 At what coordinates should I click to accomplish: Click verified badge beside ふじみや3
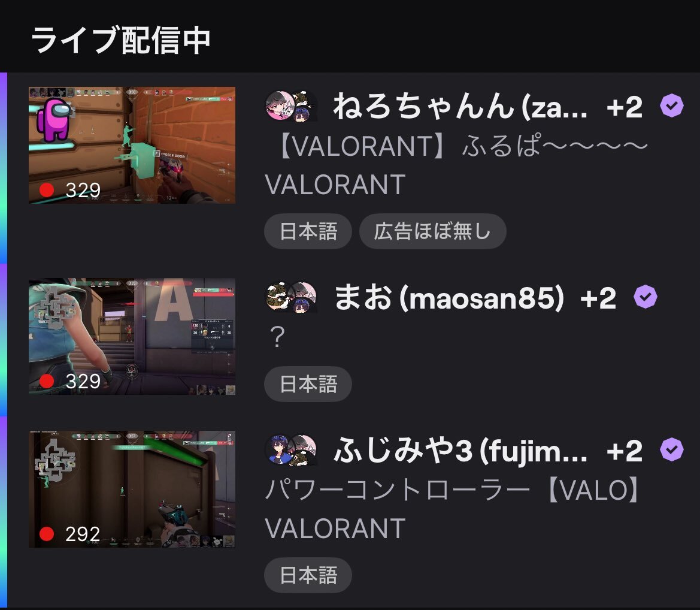click(672, 449)
